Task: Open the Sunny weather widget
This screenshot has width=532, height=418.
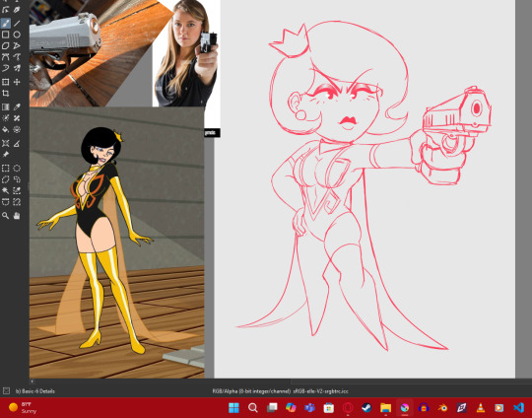Action: [x=23, y=407]
